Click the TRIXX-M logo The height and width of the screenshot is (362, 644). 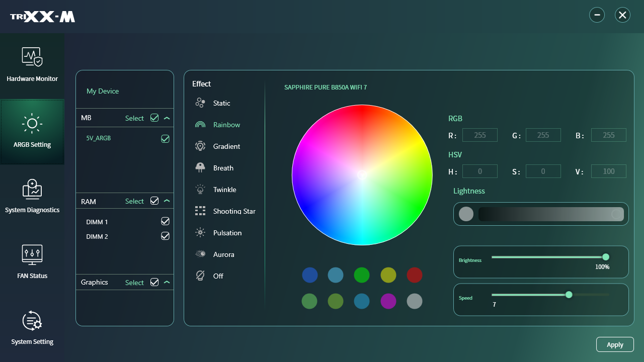[43, 17]
